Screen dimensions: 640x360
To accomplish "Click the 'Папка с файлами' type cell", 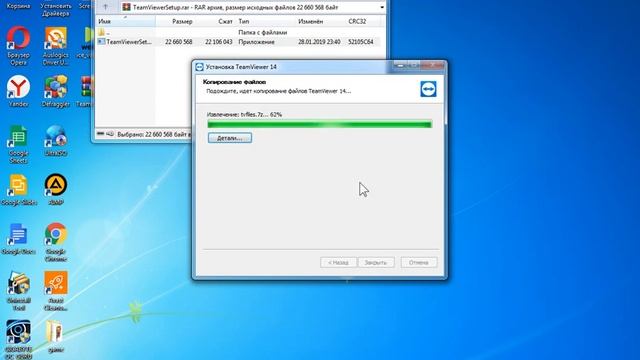I will (x=262, y=32).
